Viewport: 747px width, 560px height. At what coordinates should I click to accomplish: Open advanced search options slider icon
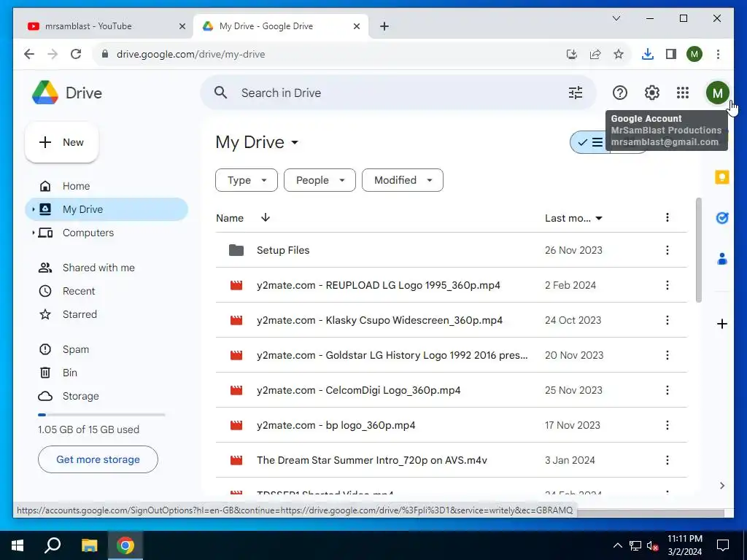[x=576, y=93]
